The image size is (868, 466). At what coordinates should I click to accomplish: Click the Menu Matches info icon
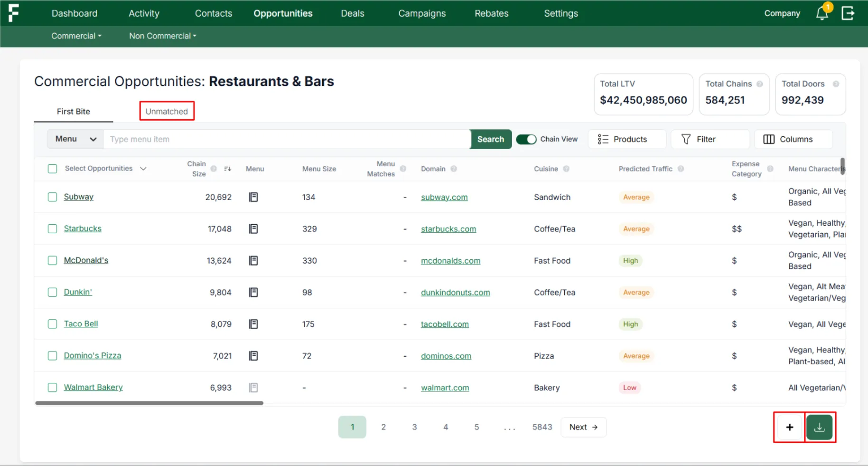403,169
